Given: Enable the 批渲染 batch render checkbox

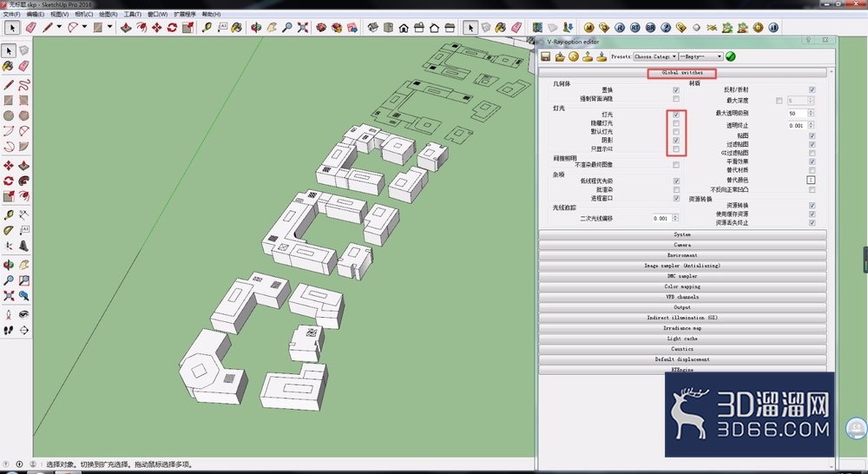Looking at the screenshot, I should point(676,189).
